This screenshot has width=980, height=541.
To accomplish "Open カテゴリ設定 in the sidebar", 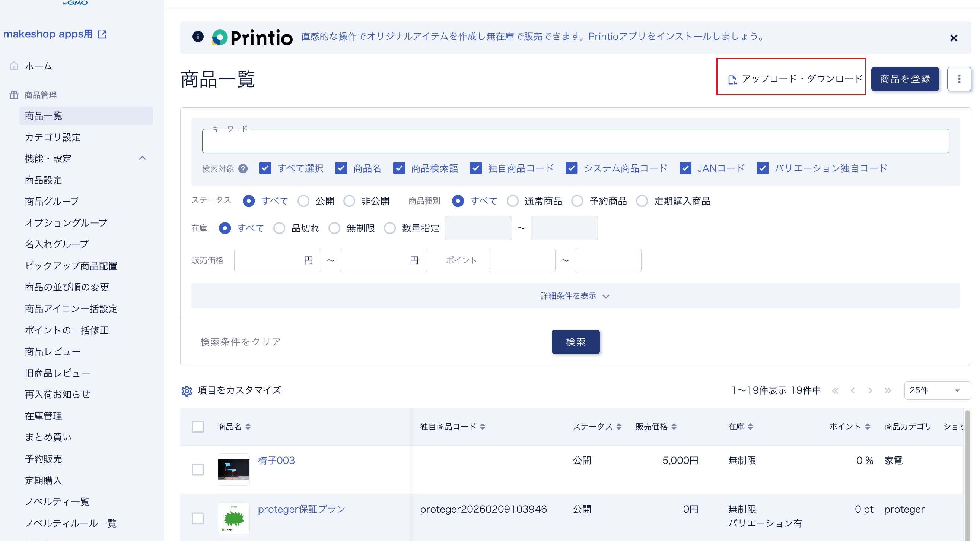I will (x=52, y=137).
